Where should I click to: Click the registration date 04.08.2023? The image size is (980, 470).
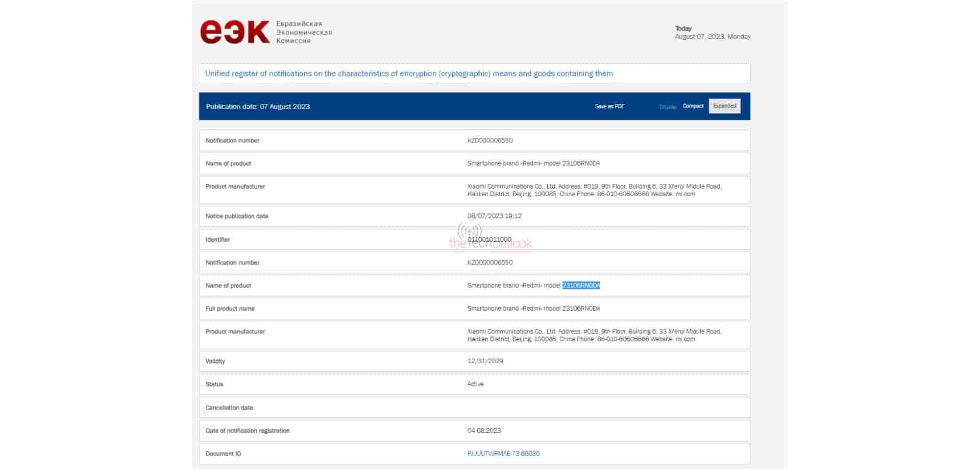[x=484, y=431]
